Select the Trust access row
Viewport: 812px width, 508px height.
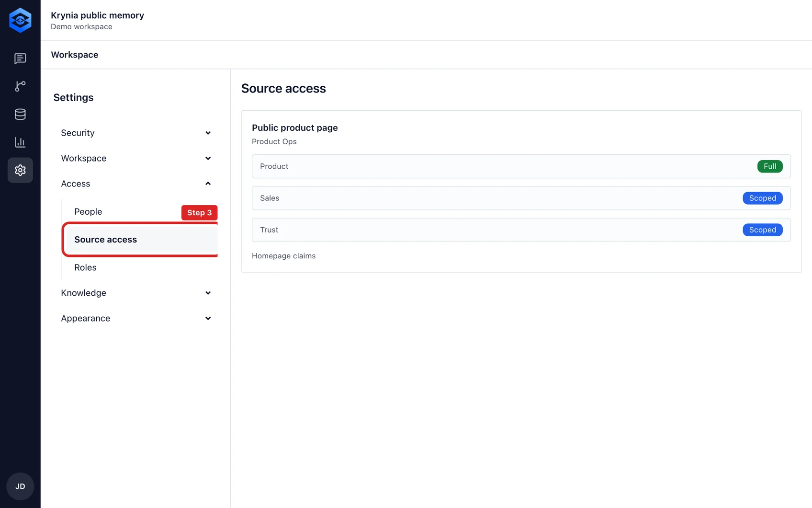click(x=521, y=230)
